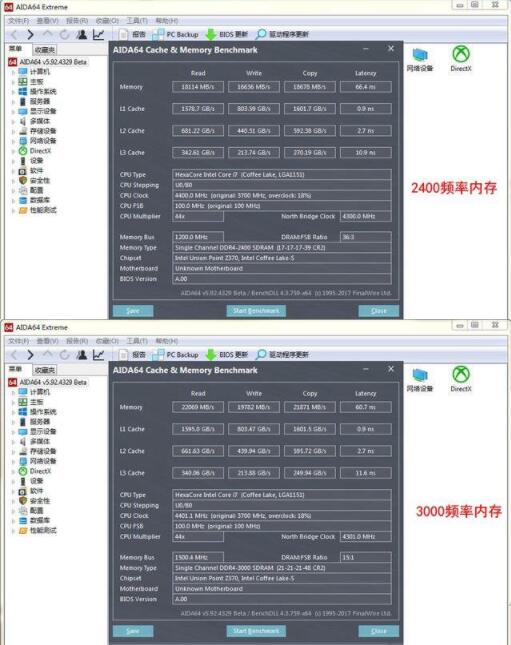This screenshot has width=511, height=645.
Task: Expand 数据库 tree node in 3000频率内存 window
Action: [13, 521]
